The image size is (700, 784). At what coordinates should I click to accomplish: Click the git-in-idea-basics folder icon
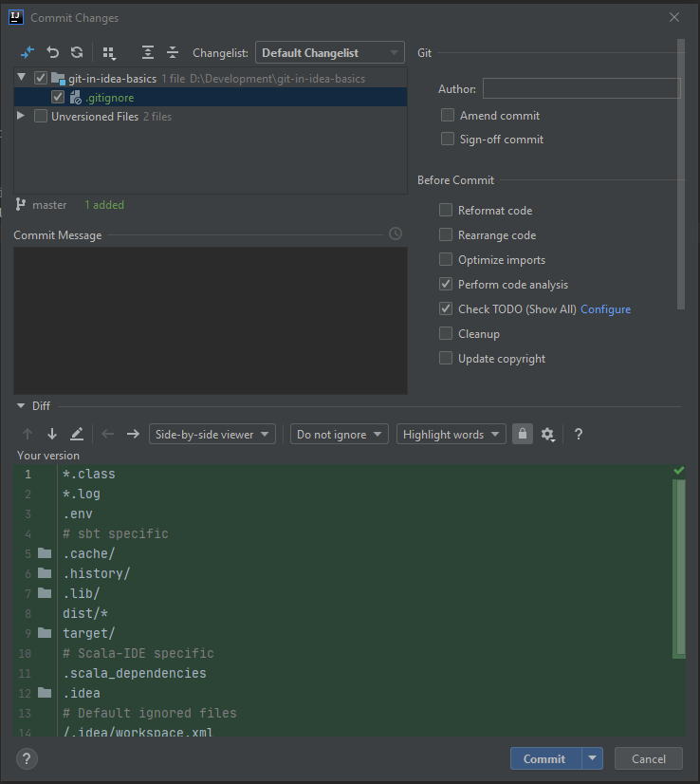pos(58,79)
